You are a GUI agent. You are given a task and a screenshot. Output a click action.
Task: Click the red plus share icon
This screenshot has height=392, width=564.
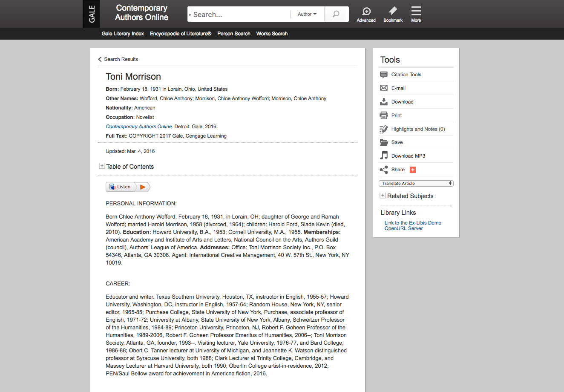pyautogui.click(x=412, y=170)
